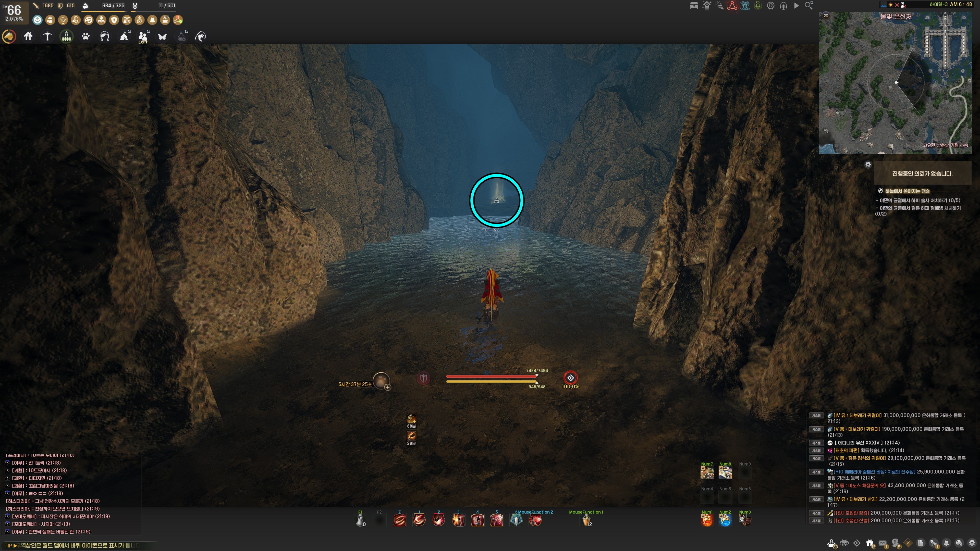Screen dimensions: 980x551
Task: Toggle the bell notification buff icon
Action: point(152,20)
